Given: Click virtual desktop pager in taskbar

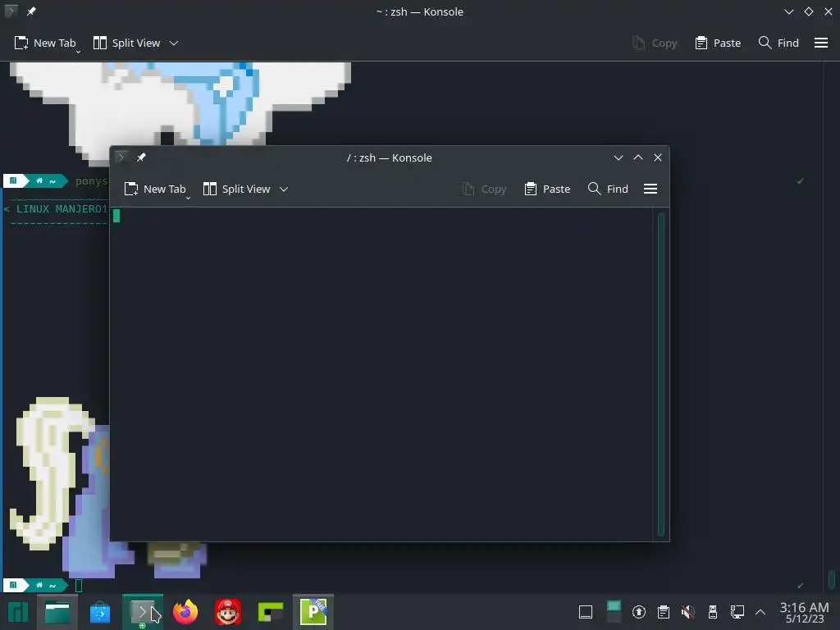Looking at the screenshot, I should pos(614,612).
